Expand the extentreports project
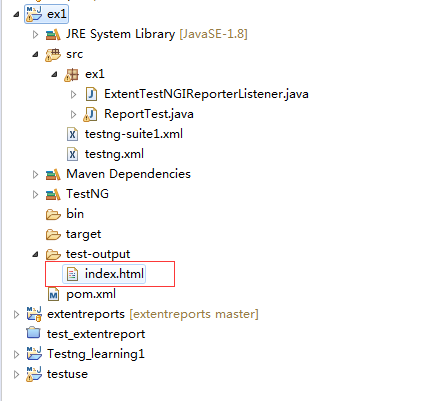 pyautogui.click(x=16, y=314)
